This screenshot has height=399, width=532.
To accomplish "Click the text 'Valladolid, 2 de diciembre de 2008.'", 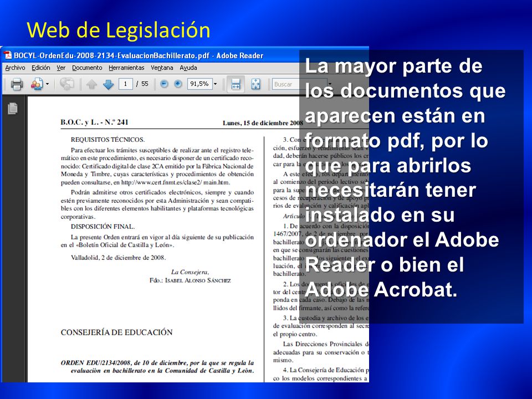I will click(118, 258).
